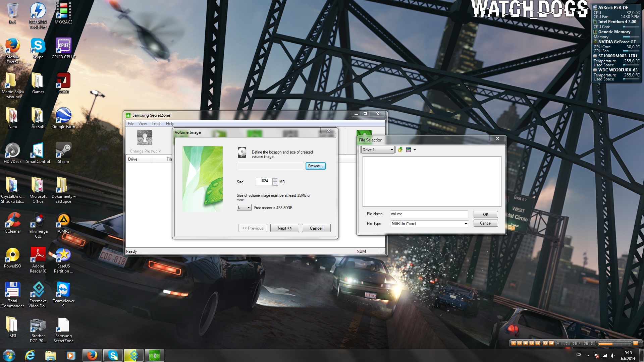Adjust the mini player volume slider
The image size is (644, 362).
click(614, 343)
